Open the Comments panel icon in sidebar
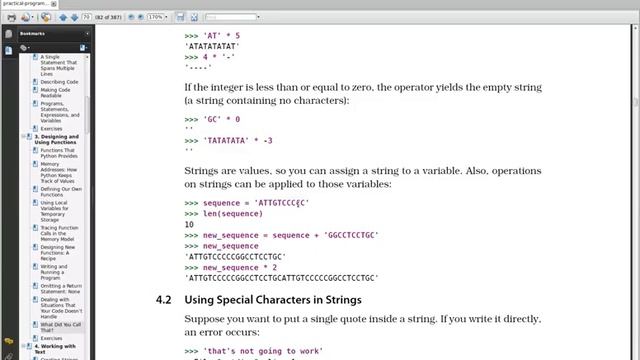Image resolution: width=640 pixels, height=360 pixels. (9, 341)
